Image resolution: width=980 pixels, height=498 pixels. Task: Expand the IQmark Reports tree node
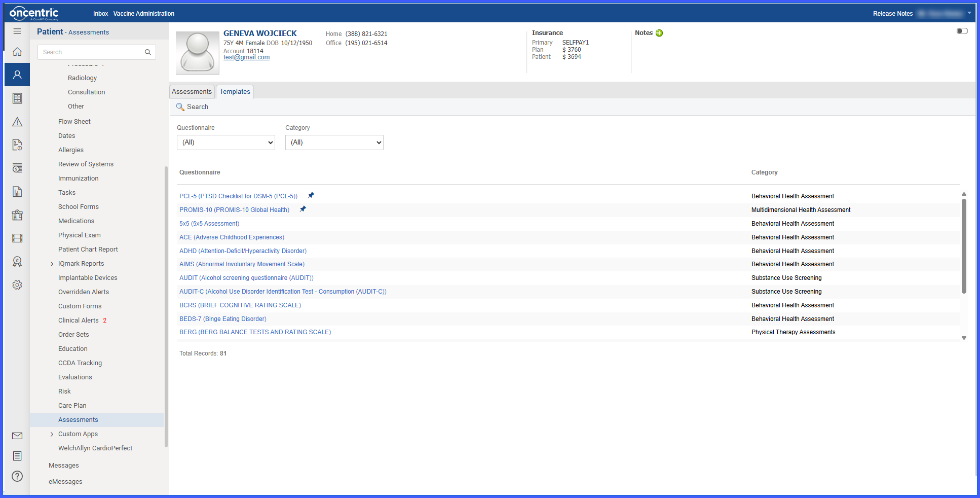(x=52, y=264)
